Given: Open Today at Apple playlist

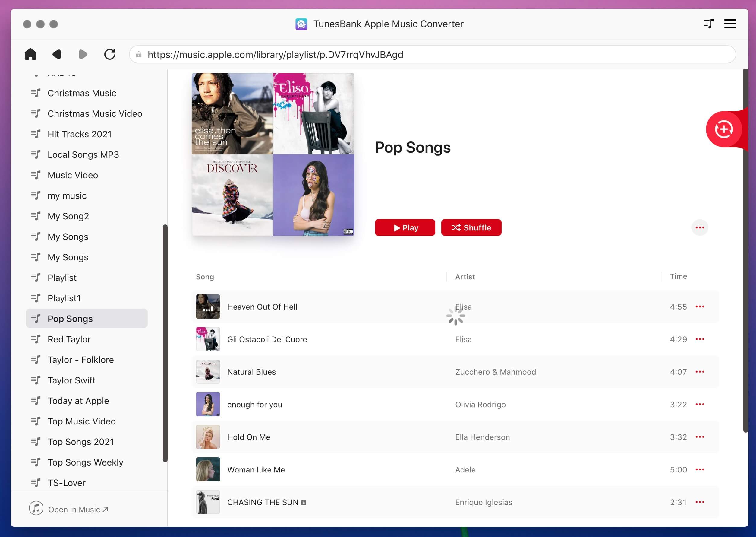Looking at the screenshot, I should coord(87,401).
